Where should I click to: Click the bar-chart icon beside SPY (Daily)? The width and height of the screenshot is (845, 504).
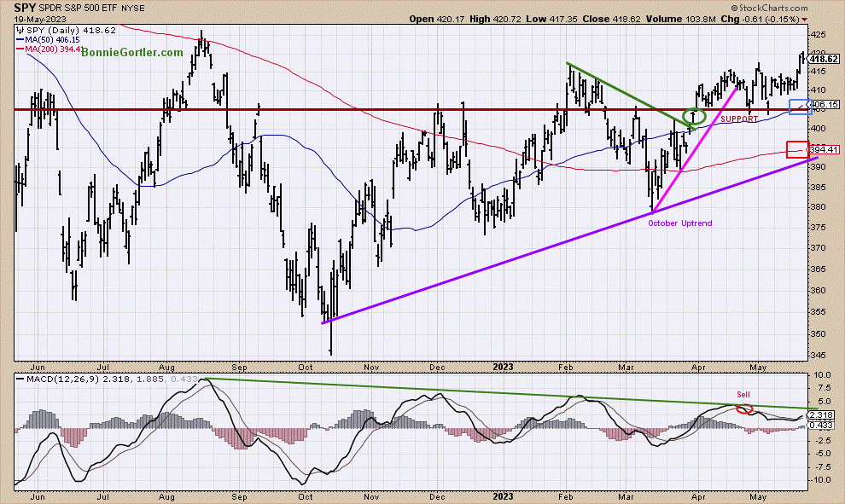click(x=20, y=30)
